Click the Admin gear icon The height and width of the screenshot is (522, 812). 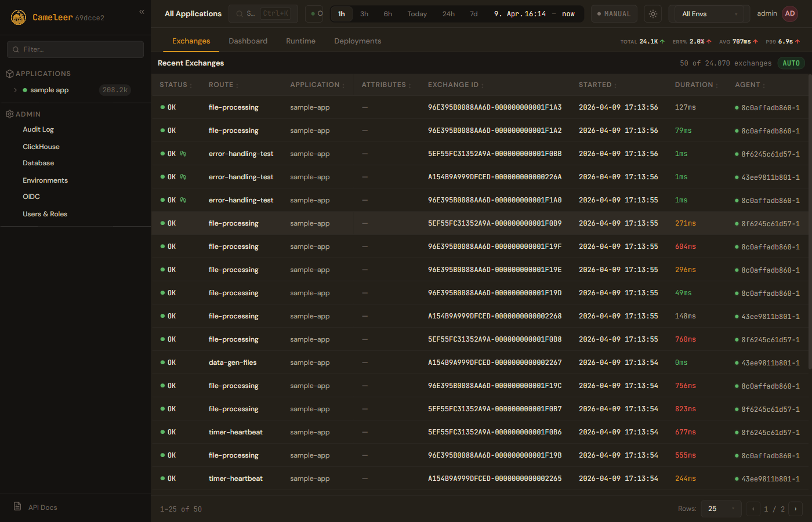(x=9, y=114)
